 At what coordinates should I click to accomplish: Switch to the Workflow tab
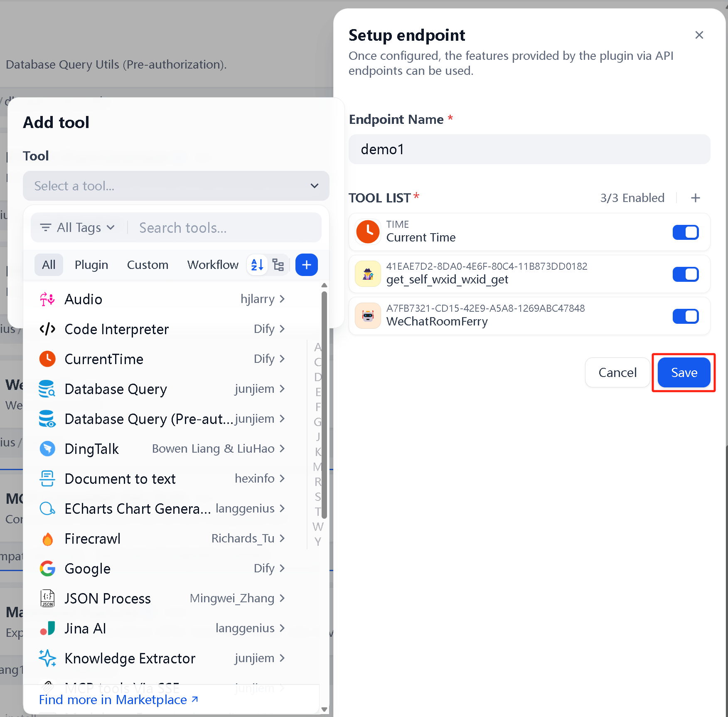pos(213,265)
